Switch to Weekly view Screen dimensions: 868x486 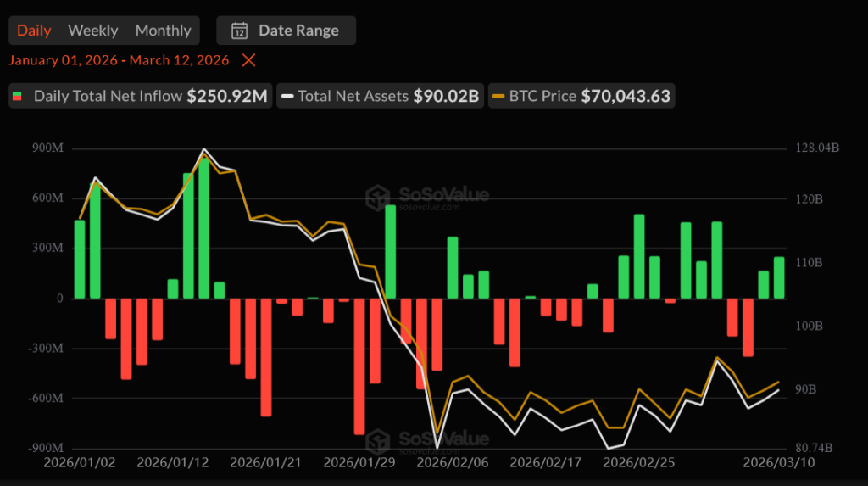pos(93,31)
